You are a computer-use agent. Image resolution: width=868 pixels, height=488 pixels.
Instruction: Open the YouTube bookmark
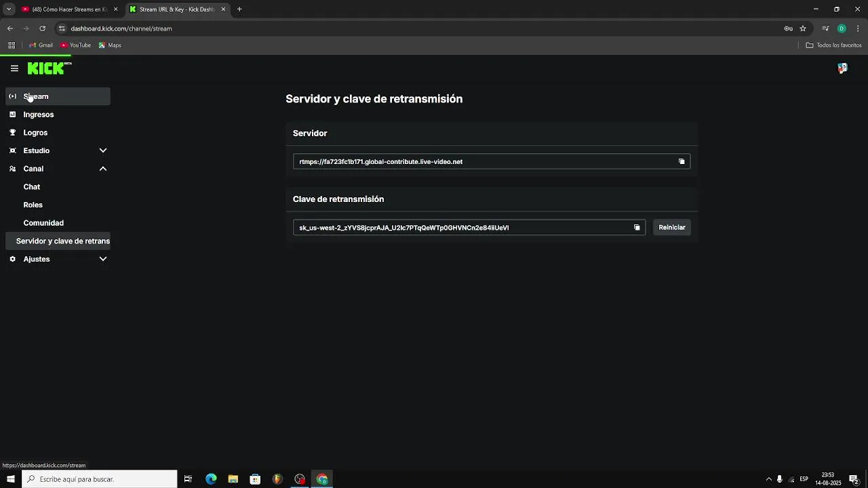[75, 45]
